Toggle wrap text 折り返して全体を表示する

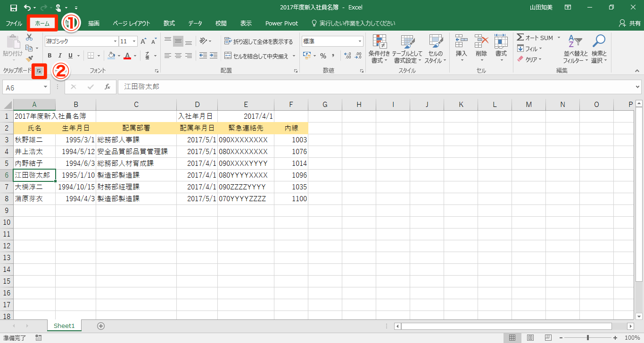259,41
